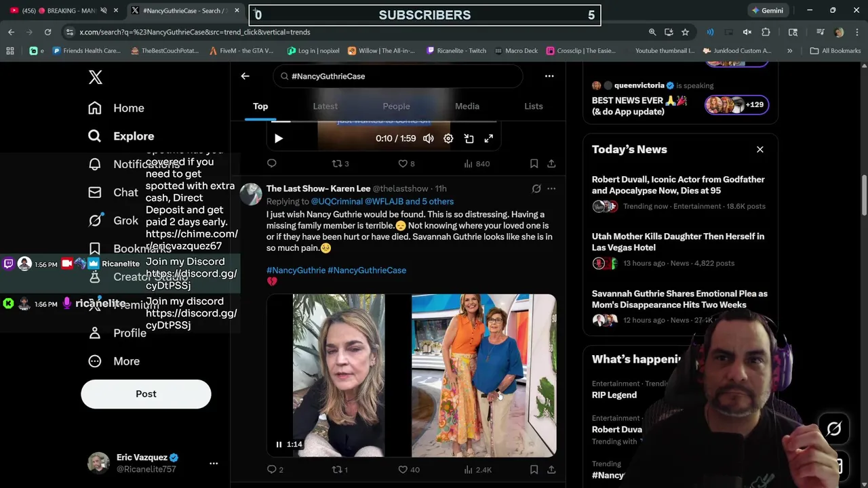868x488 pixels.
Task: Open upper video settings gear
Action: [448, 138]
